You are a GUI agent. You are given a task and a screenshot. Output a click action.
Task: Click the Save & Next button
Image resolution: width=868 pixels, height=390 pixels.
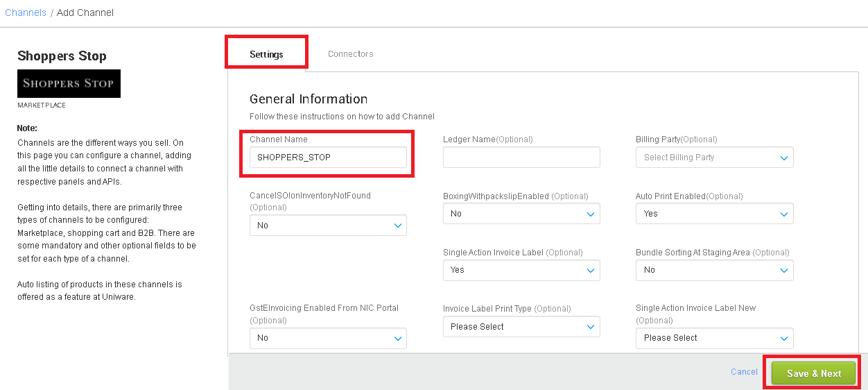coord(814,373)
